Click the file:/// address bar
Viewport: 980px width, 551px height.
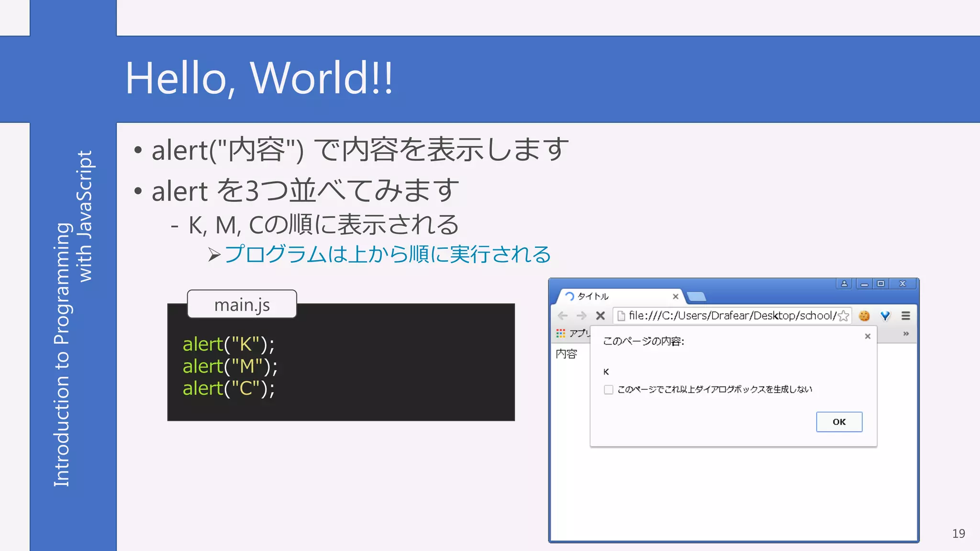coord(732,316)
